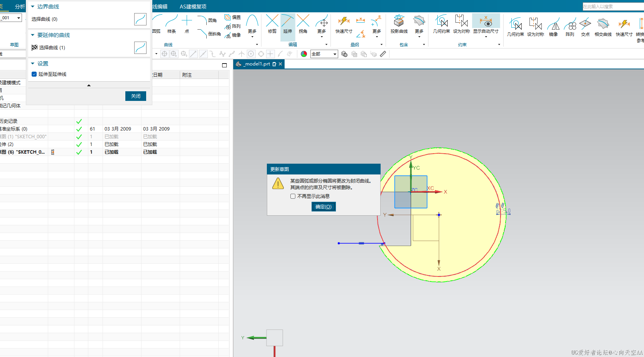Switch to the 分析 ribbon tab
Screen dimensions: 644x357
pyautogui.click(x=20, y=7)
